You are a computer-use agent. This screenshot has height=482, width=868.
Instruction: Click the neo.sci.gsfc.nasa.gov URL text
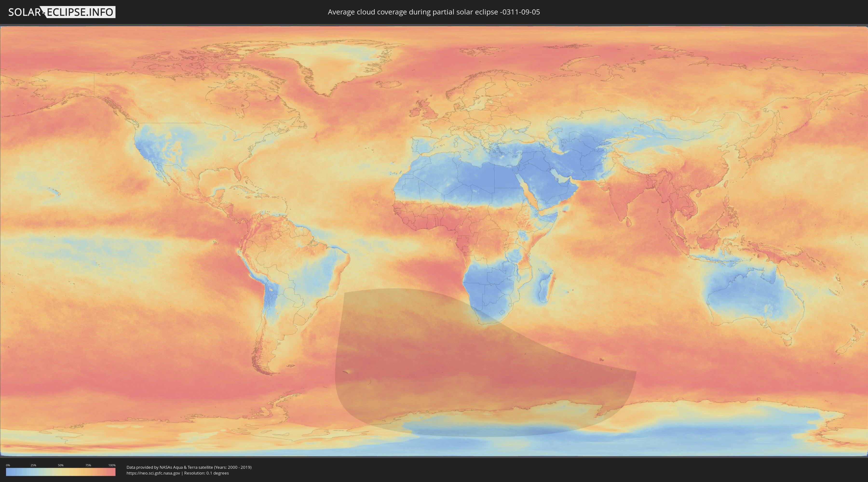point(153,473)
